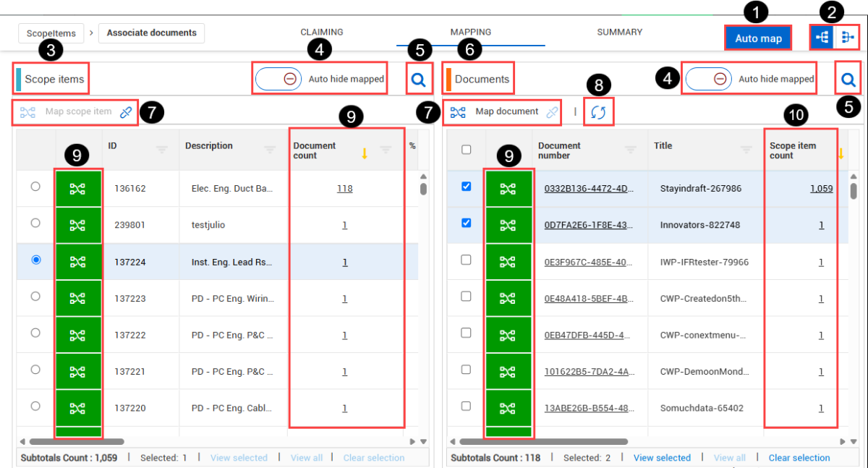Viewport: 868px width, 468px height.
Task: Open filter menu on the Description column
Action: click(270, 149)
